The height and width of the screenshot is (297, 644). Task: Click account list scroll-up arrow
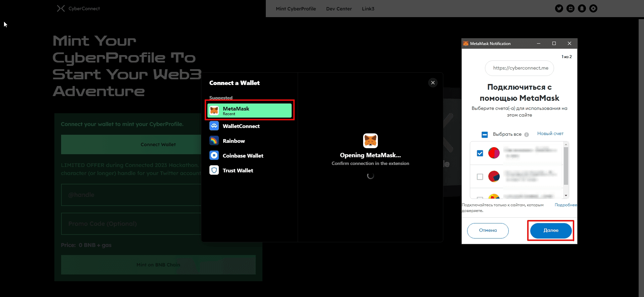(x=566, y=144)
